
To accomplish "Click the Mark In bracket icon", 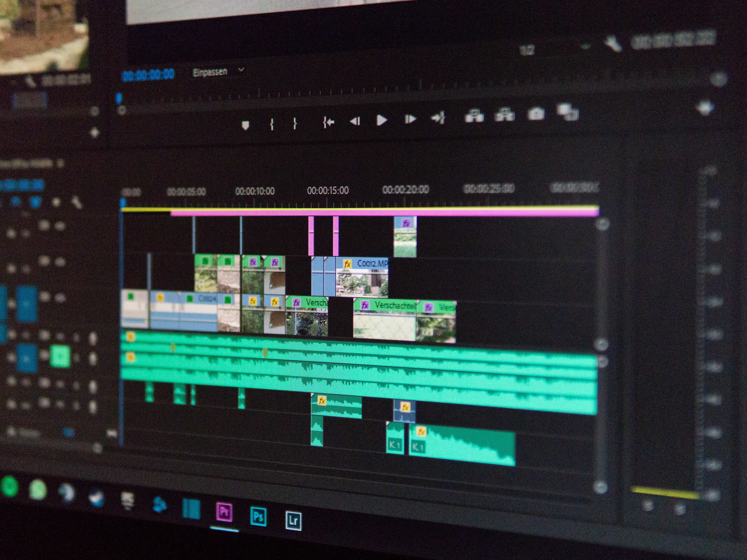I will (x=272, y=124).
